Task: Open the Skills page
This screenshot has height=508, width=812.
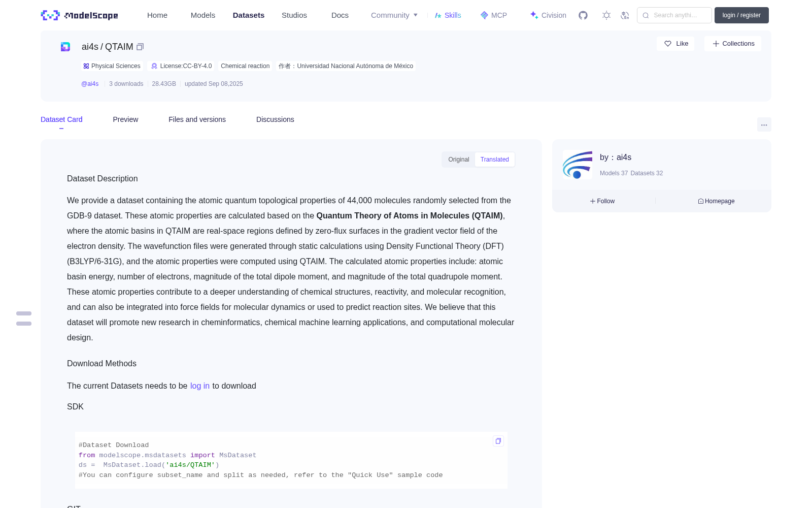Action: pos(448,15)
